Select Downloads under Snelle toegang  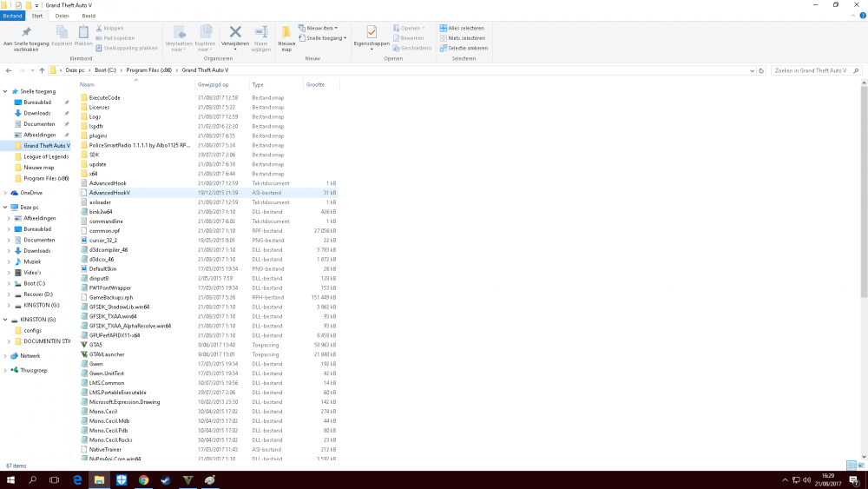tap(37, 113)
